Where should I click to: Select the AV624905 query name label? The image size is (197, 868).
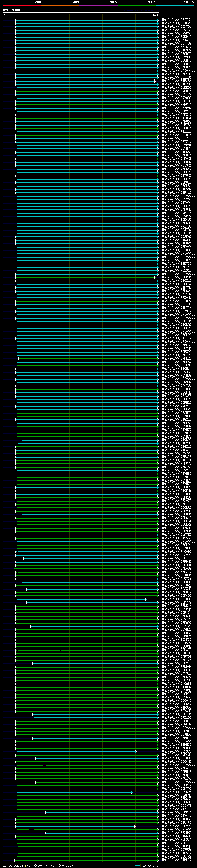coord(11,10)
